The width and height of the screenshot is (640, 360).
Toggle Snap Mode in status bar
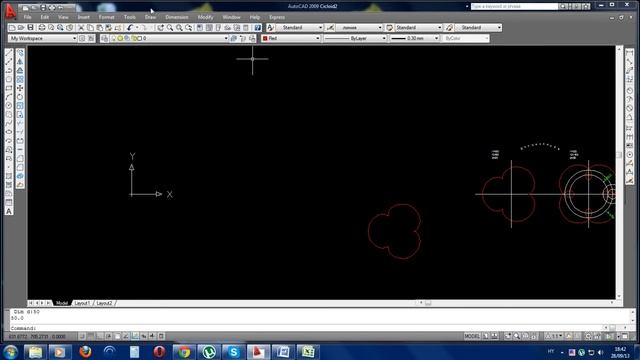[82, 336]
